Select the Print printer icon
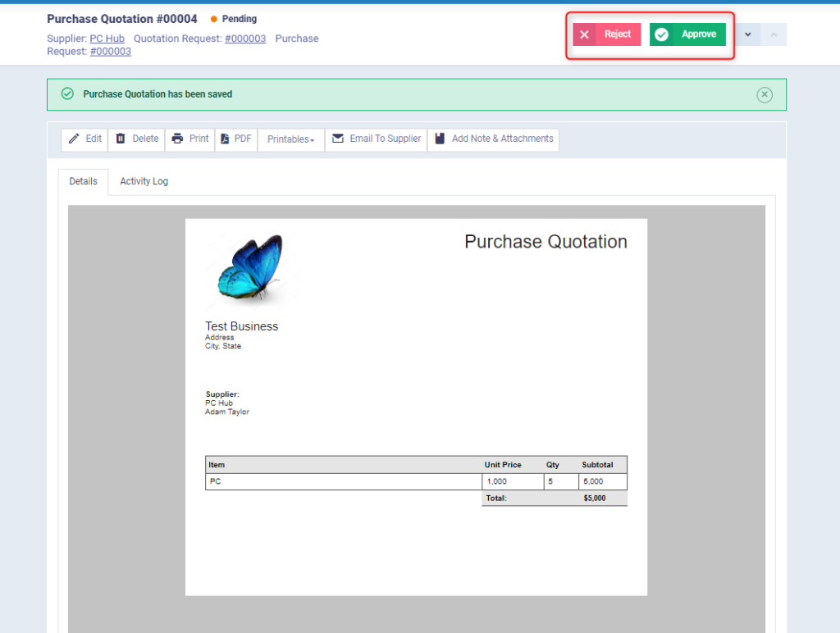This screenshot has height=633, width=840. (x=176, y=139)
